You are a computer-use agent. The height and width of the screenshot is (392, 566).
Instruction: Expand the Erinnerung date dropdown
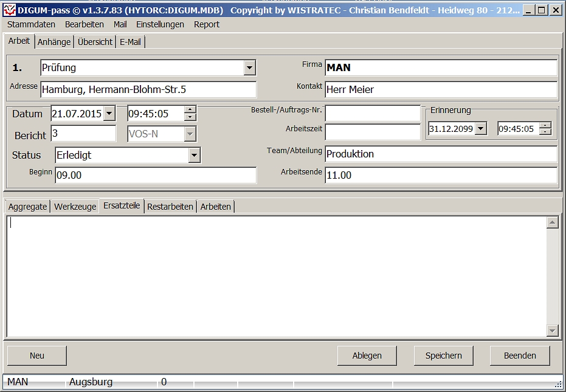(x=480, y=129)
